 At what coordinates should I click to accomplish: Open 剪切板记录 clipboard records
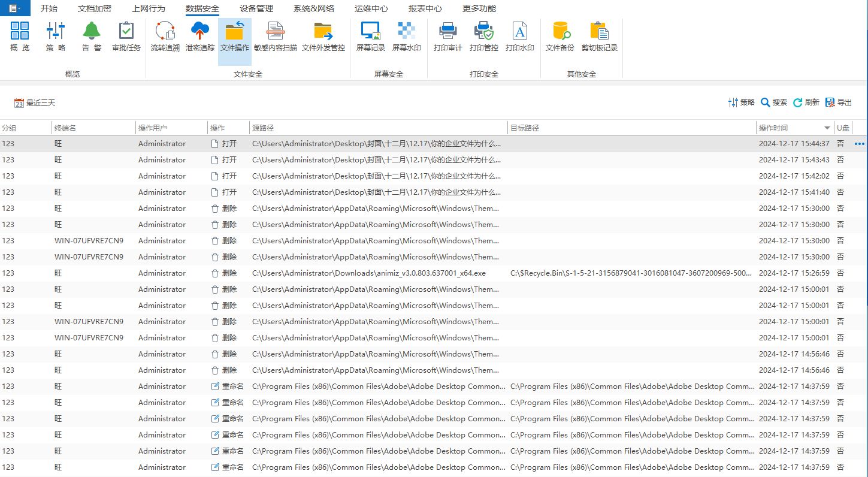click(x=599, y=36)
